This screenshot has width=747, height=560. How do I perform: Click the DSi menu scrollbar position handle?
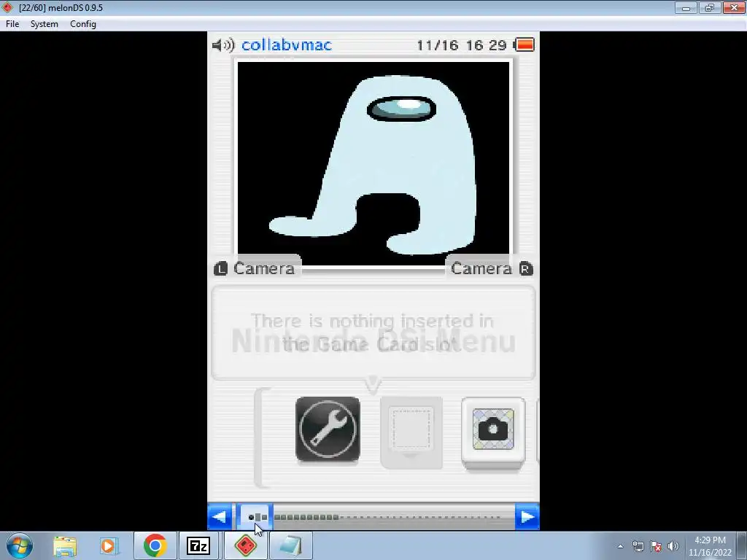point(255,517)
